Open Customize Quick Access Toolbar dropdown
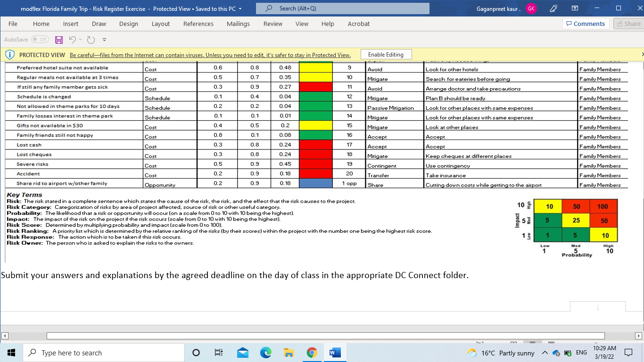 pyautogui.click(x=104, y=40)
